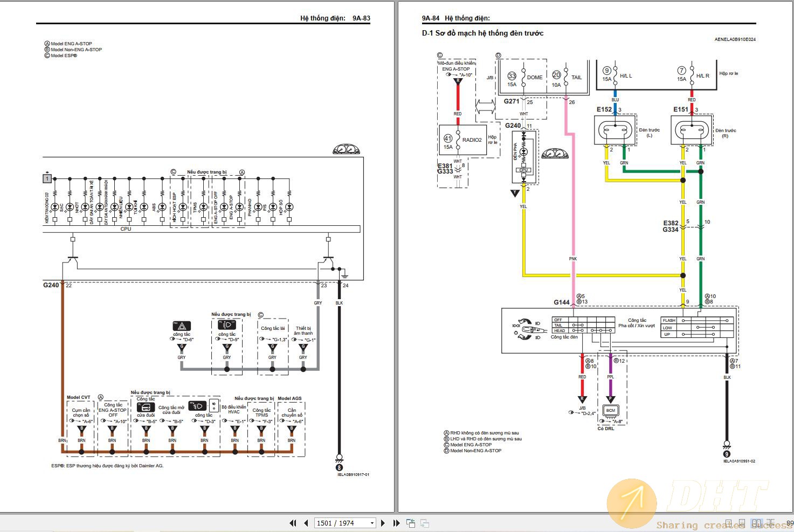This screenshot has width=794, height=532.
Task: Click the headlight leveling switch icon above "D-9"
Action: pyautogui.click(x=226, y=325)
